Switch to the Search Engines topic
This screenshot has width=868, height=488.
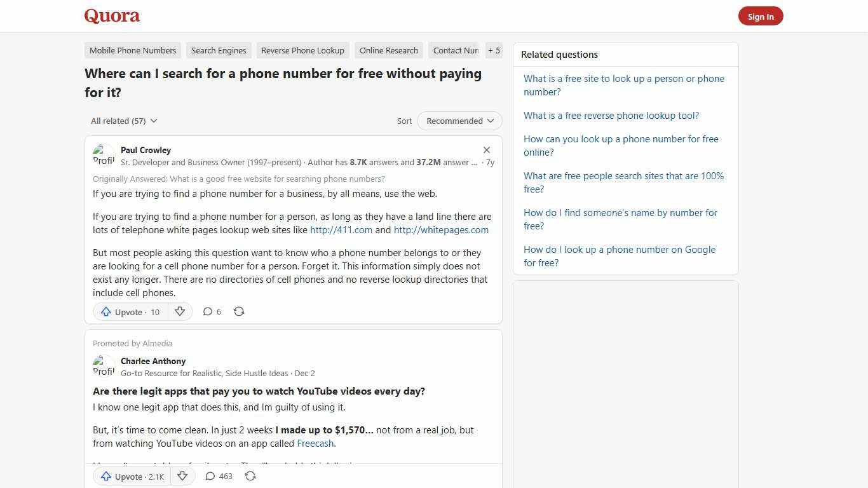[x=219, y=50]
